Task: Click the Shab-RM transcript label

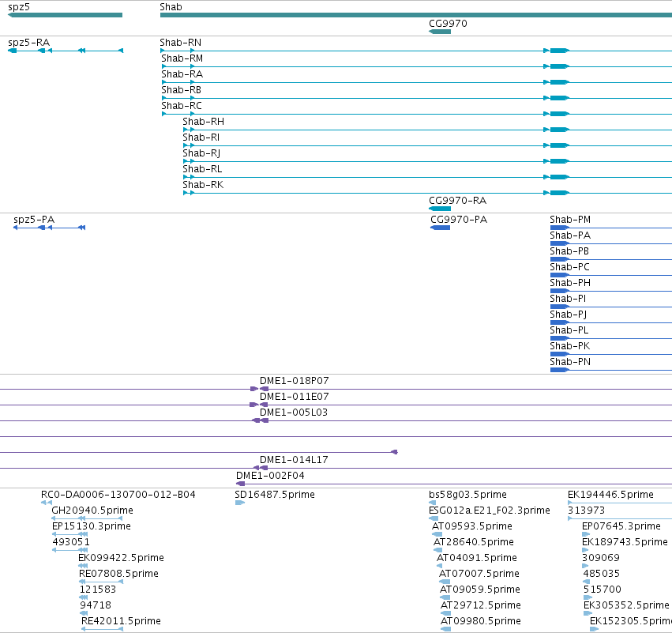Action: point(182,58)
